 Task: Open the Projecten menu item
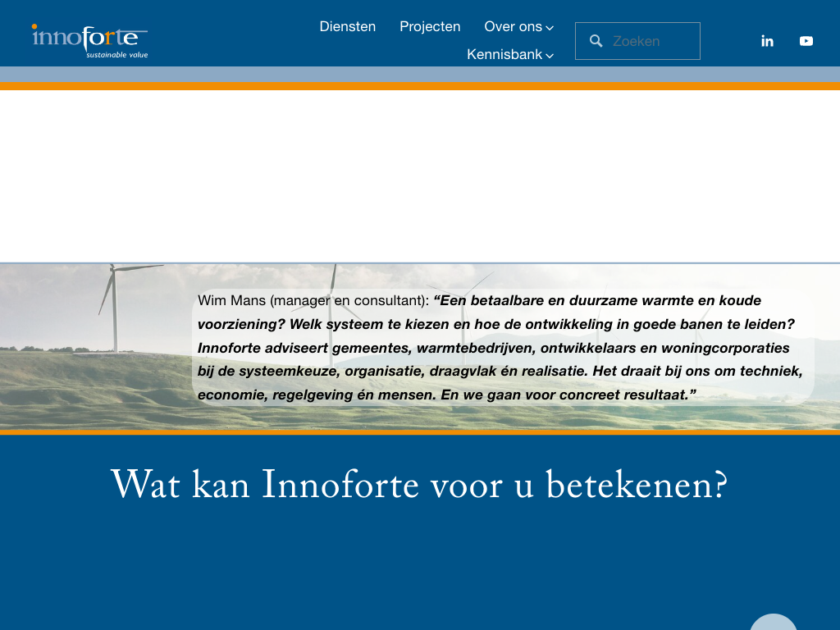pyautogui.click(x=430, y=26)
